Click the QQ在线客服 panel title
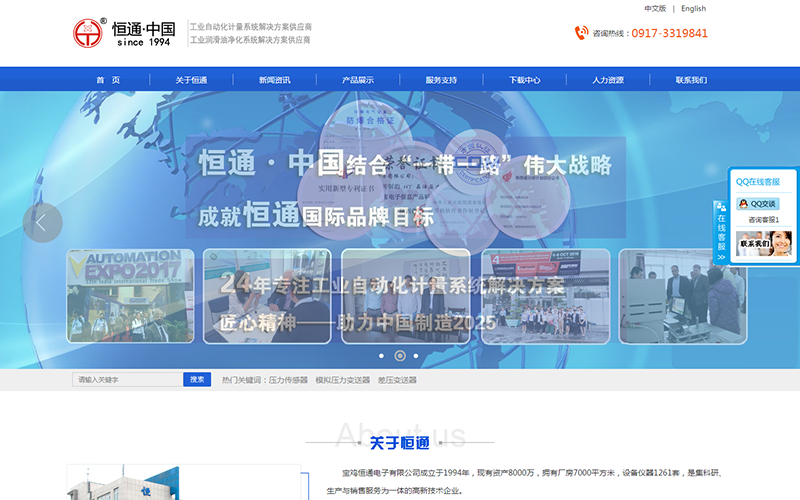 click(x=758, y=182)
